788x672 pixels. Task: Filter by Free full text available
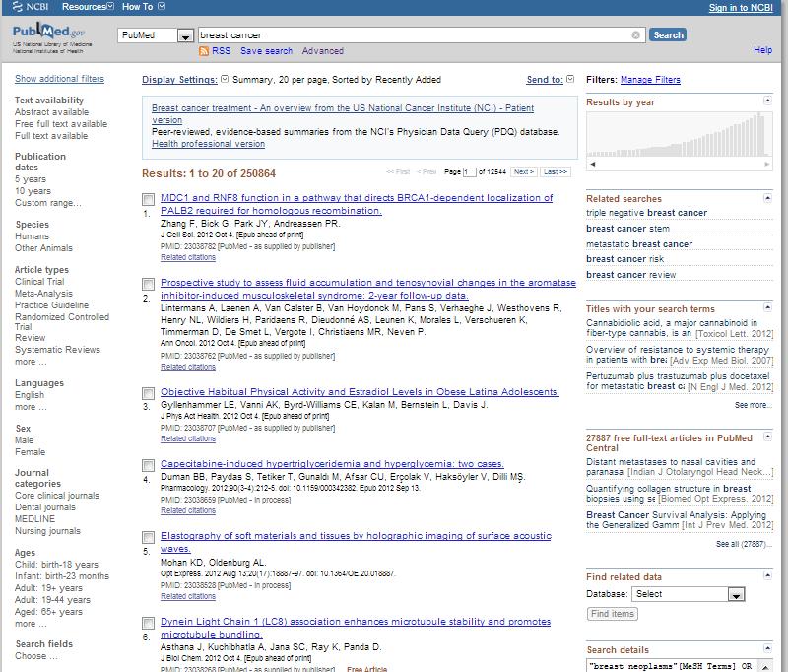pos(61,123)
